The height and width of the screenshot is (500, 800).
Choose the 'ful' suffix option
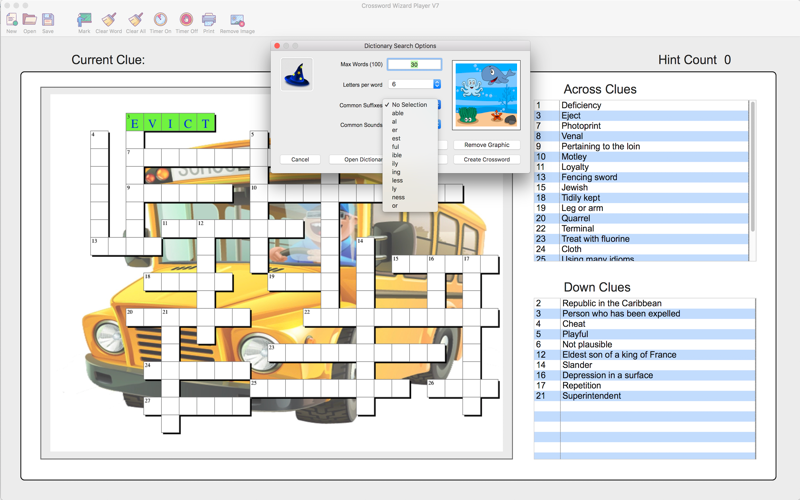410,146
